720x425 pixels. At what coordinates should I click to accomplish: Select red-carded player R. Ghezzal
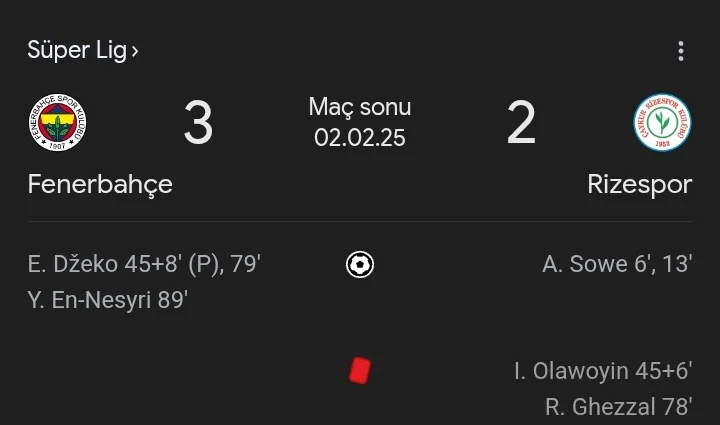[x=592, y=407]
